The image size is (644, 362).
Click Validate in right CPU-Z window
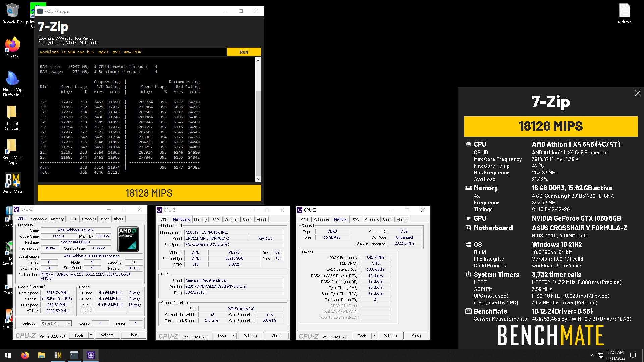click(x=390, y=336)
